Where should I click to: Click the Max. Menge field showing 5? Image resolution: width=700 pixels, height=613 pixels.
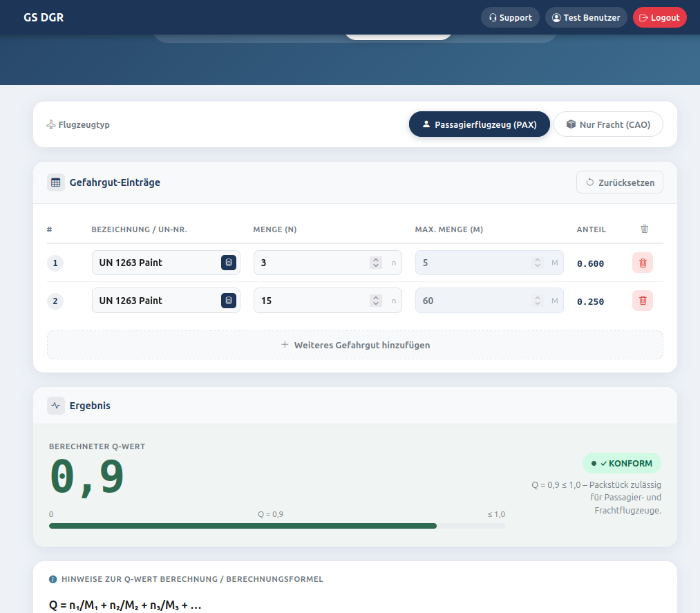point(489,263)
